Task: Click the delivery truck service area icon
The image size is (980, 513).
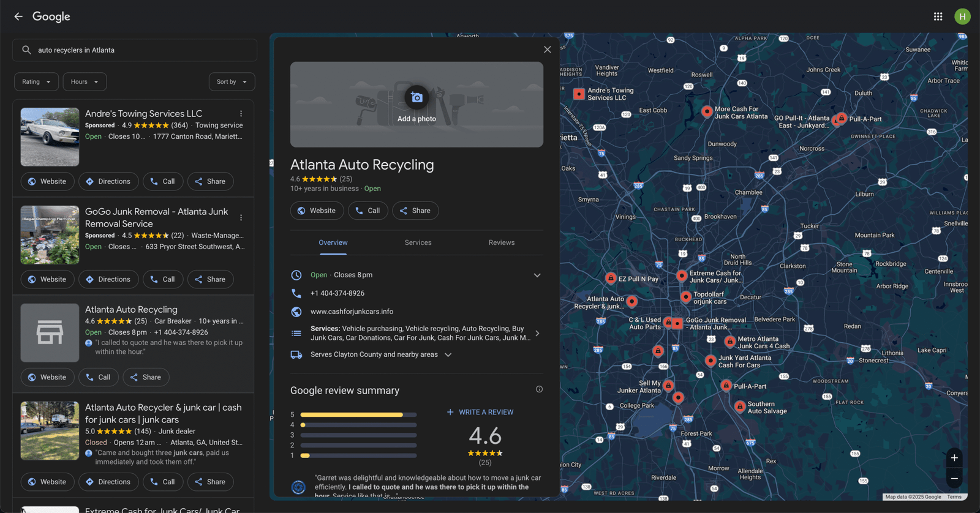Action: pos(296,354)
